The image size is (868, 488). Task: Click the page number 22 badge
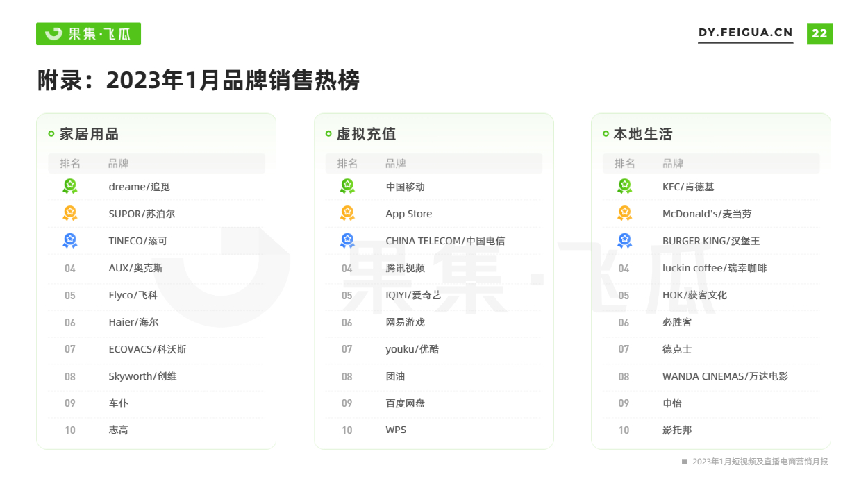pyautogui.click(x=819, y=33)
